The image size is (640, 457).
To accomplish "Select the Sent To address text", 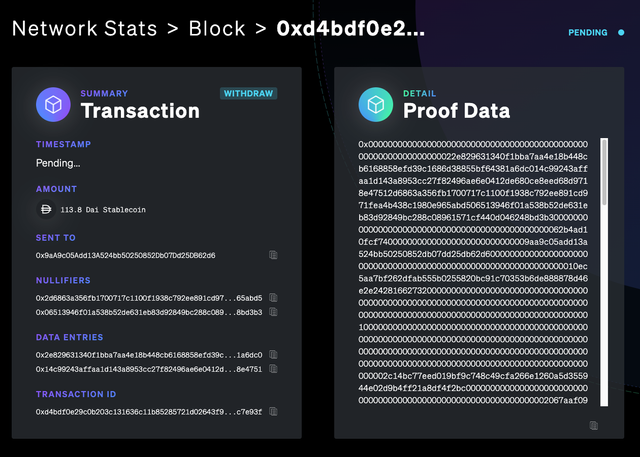I will point(125,255).
